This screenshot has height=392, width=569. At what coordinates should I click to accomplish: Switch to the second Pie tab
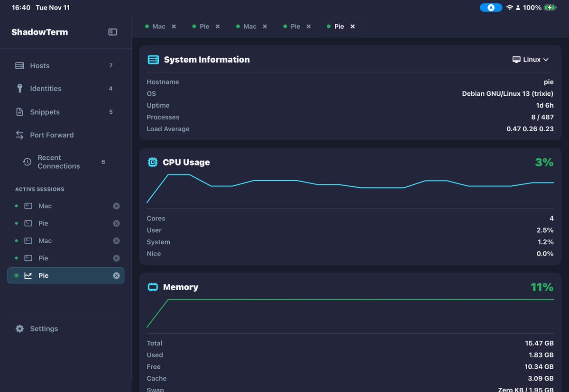[x=295, y=26]
